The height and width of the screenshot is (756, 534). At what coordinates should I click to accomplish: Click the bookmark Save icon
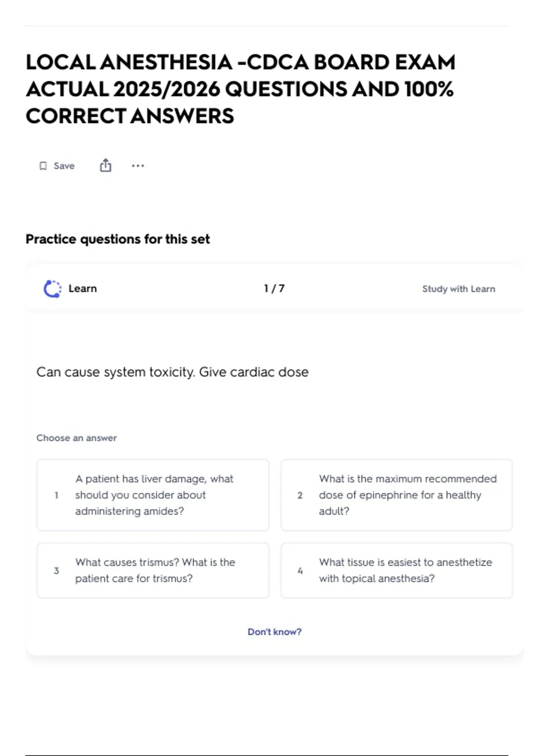pyautogui.click(x=43, y=166)
